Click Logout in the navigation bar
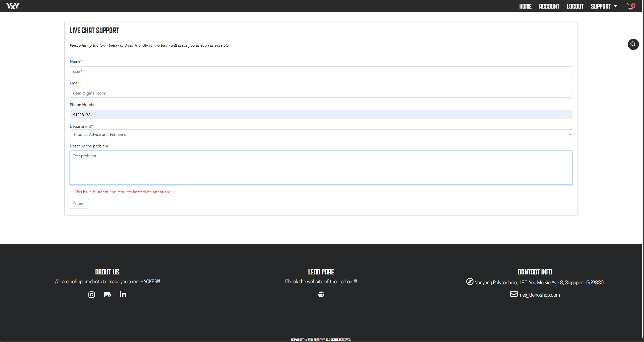Image resolution: width=644 pixels, height=342 pixels. pos(575,6)
